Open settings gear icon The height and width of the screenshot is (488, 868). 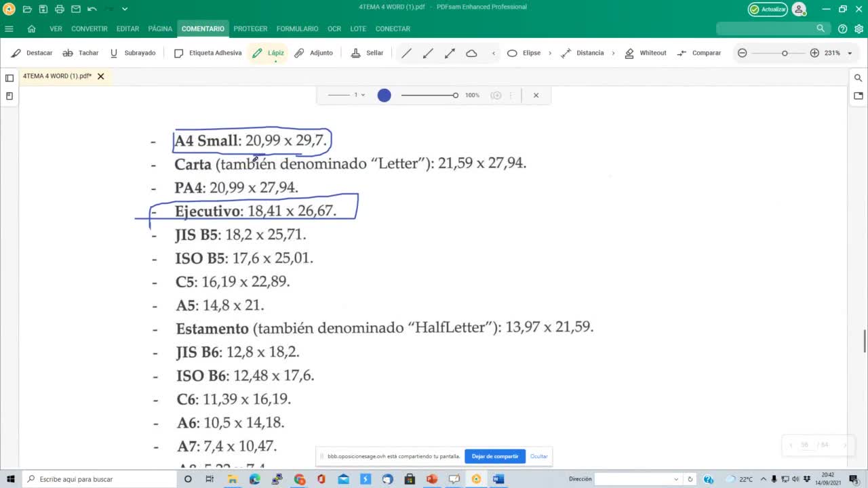tap(859, 28)
